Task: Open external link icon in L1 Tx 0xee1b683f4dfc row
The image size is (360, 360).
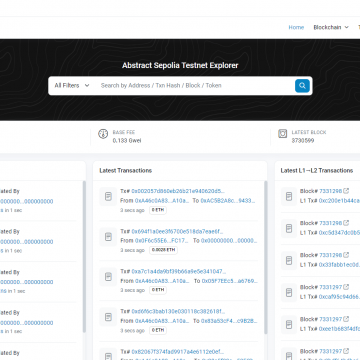Action: pos(346,319)
